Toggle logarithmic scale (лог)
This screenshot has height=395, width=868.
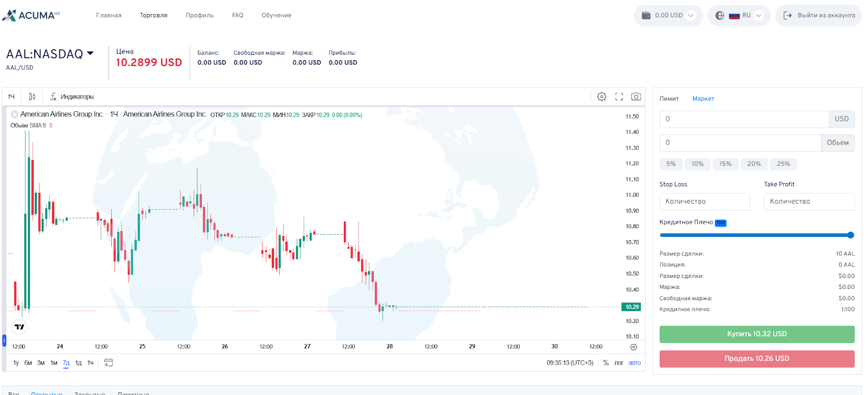619,363
